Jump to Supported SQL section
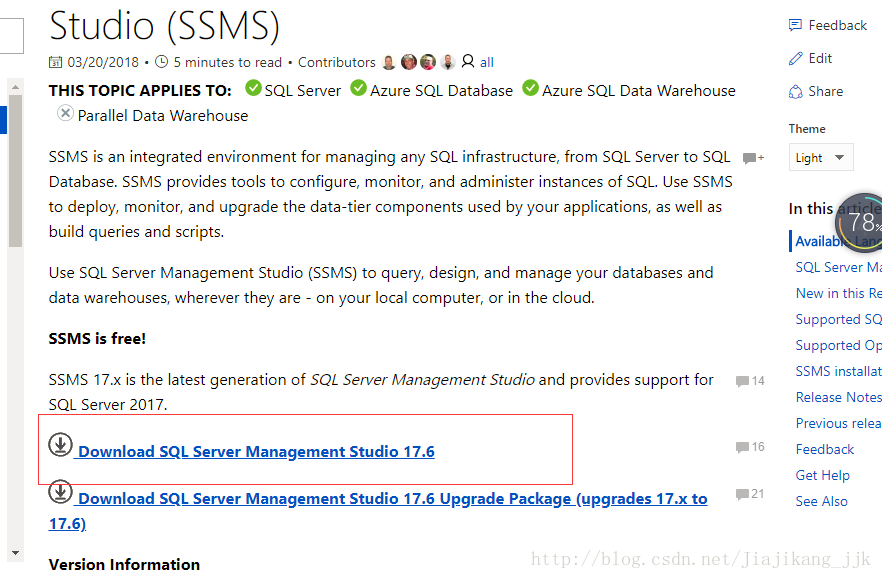This screenshot has height=579, width=882. (x=839, y=320)
